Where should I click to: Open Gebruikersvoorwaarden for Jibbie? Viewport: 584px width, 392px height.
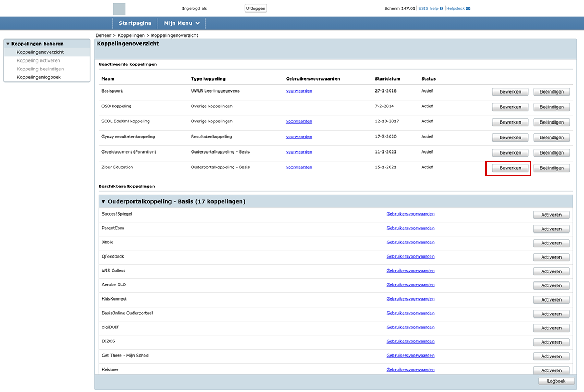click(x=410, y=242)
